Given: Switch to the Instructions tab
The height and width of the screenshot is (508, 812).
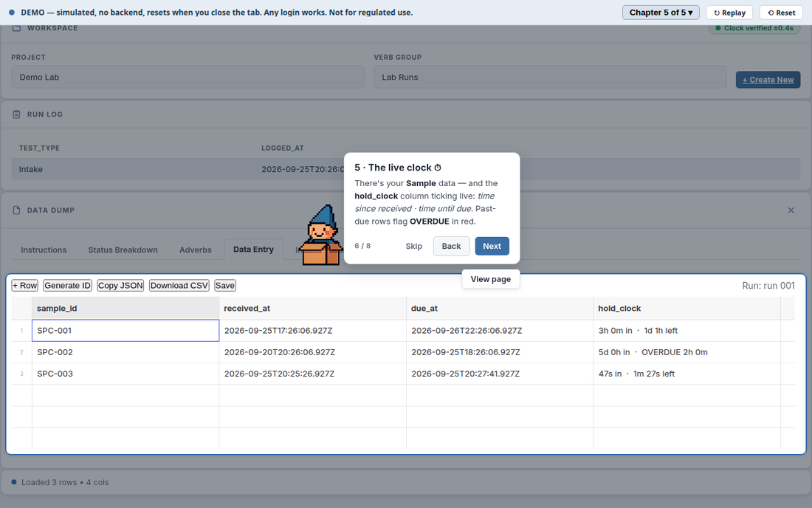Looking at the screenshot, I should (x=44, y=250).
